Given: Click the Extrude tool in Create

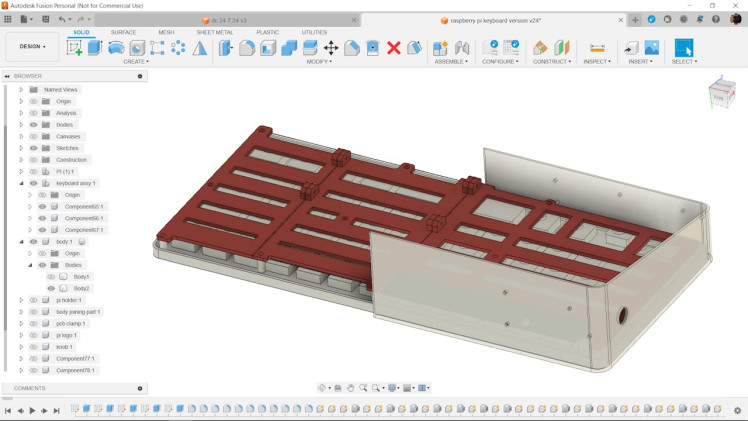Looking at the screenshot, I should pos(95,47).
